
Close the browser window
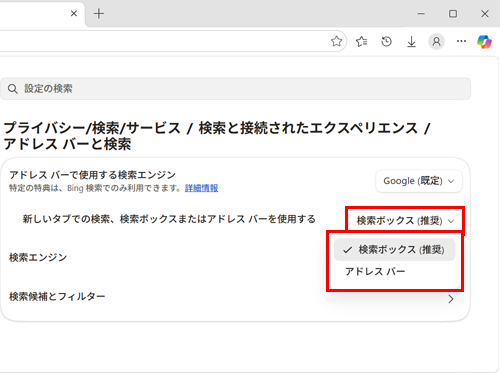[485, 14]
